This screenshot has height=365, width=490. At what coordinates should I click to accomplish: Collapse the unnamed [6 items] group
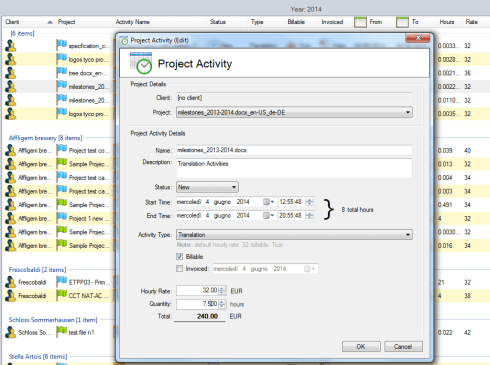(x=23, y=33)
